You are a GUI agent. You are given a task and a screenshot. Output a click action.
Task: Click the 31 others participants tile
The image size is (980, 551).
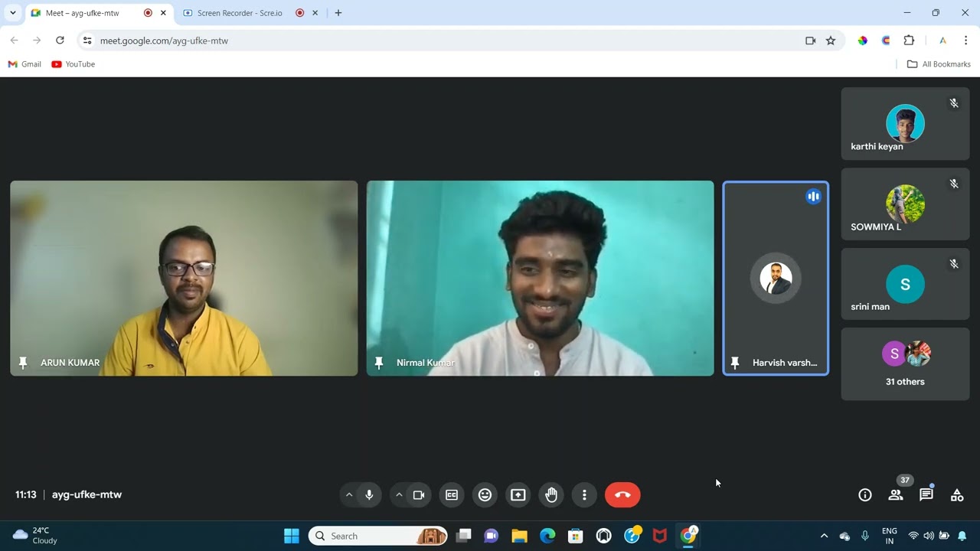coord(905,364)
